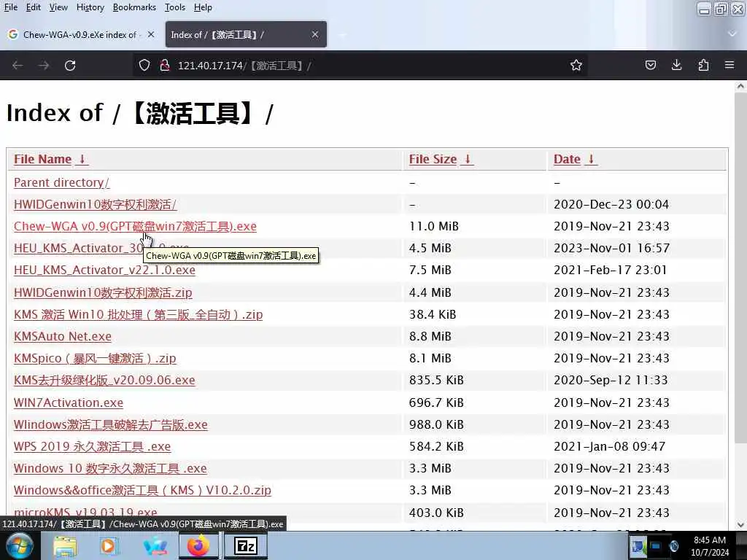747x560 pixels.
Task: Open the Downloads panel arrow icon
Action: click(x=676, y=65)
